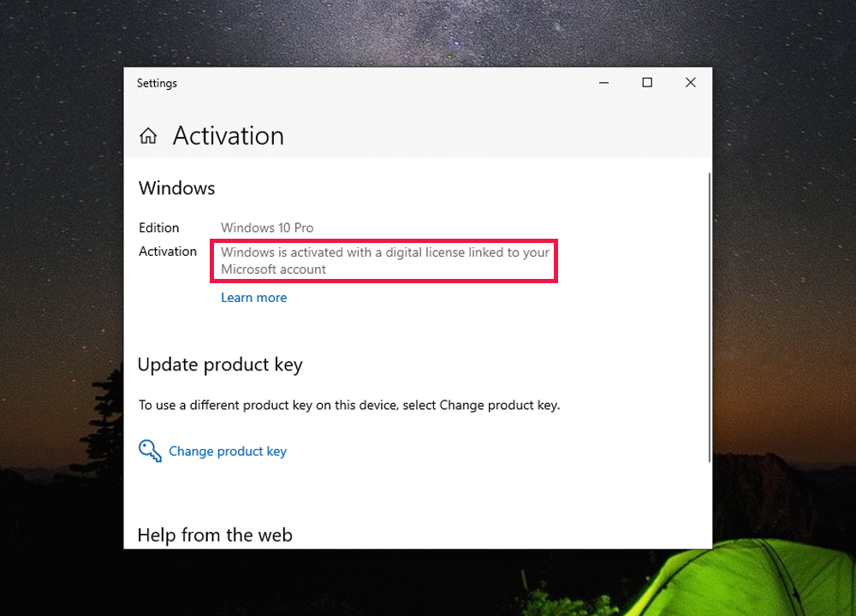Maximize the Settings window

647,82
